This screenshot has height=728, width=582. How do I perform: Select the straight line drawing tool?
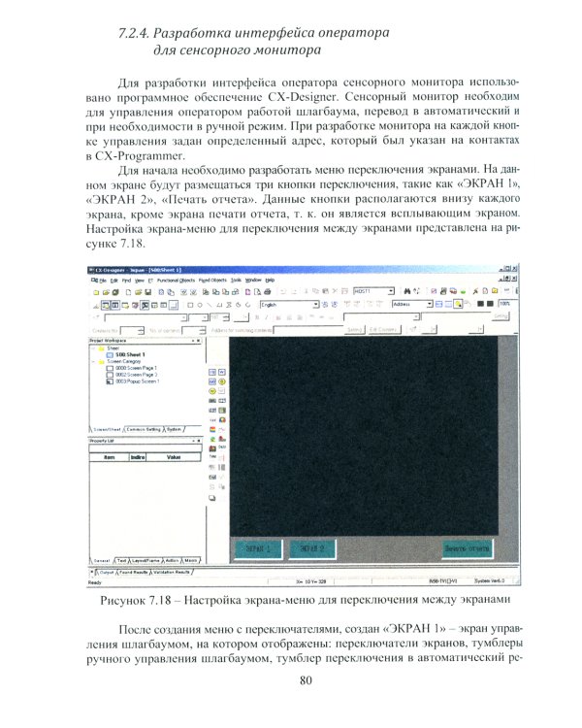pyautogui.click(x=210, y=305)
